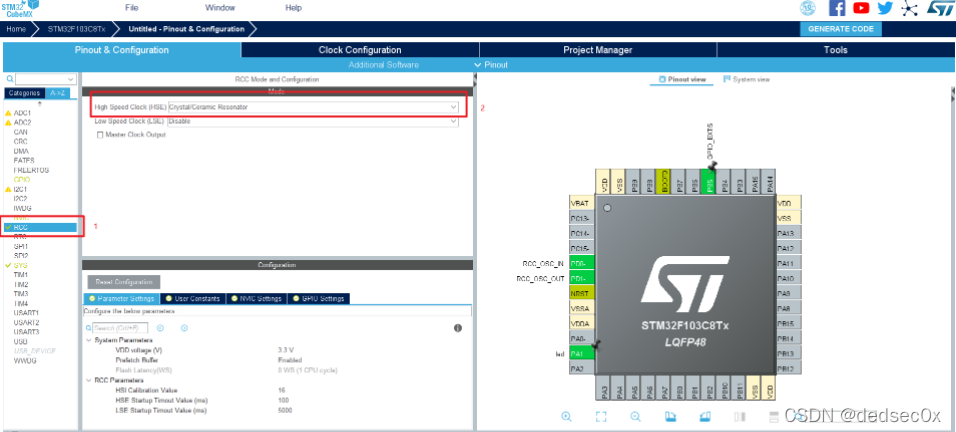The image size is (956, 432).
Task: Switch to Tools tab
Action: [835, 50]
